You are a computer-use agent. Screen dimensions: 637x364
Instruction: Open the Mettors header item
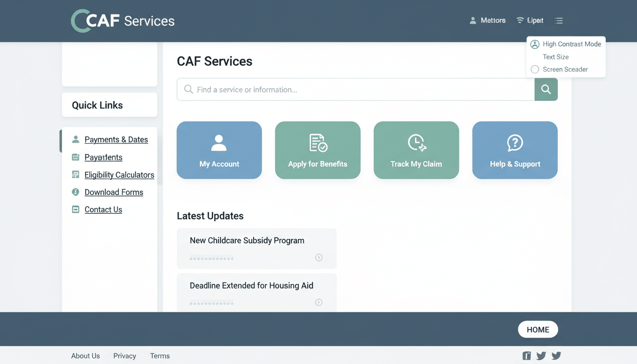(493, 20)
